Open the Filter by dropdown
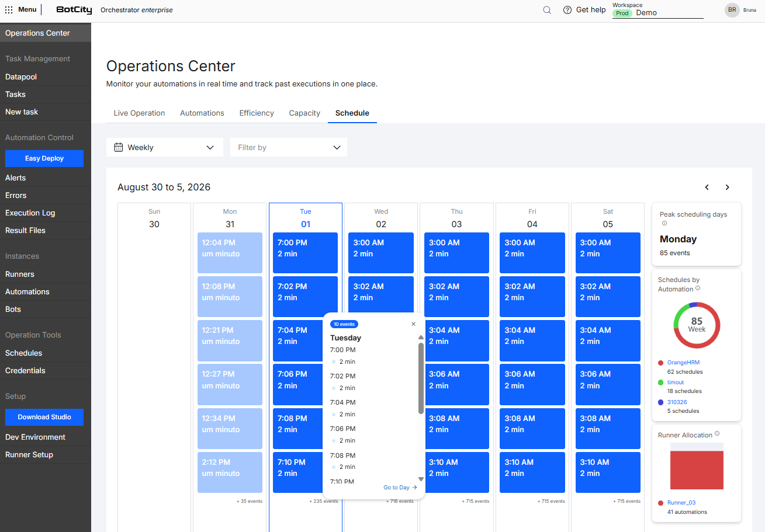The image size is (765, 532). [289, 147]
